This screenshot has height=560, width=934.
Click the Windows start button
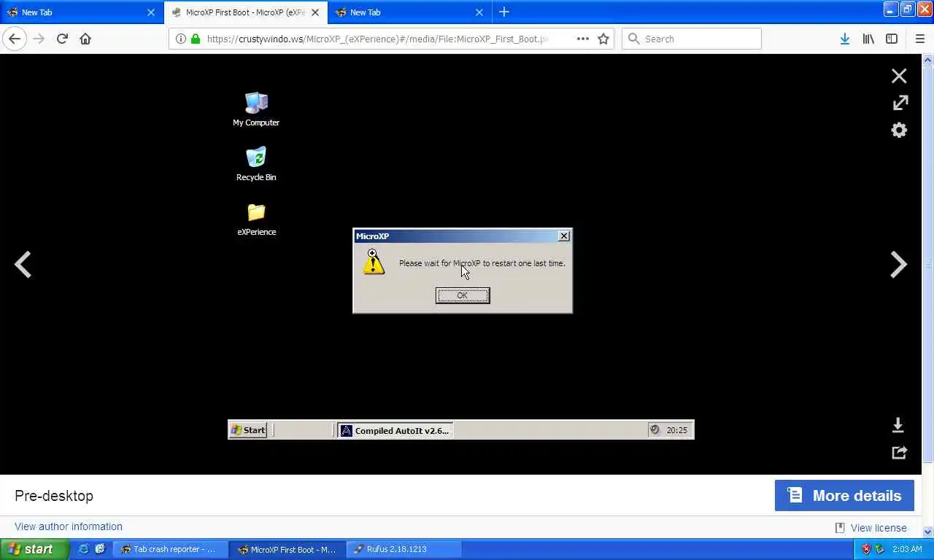click(35, 549)
